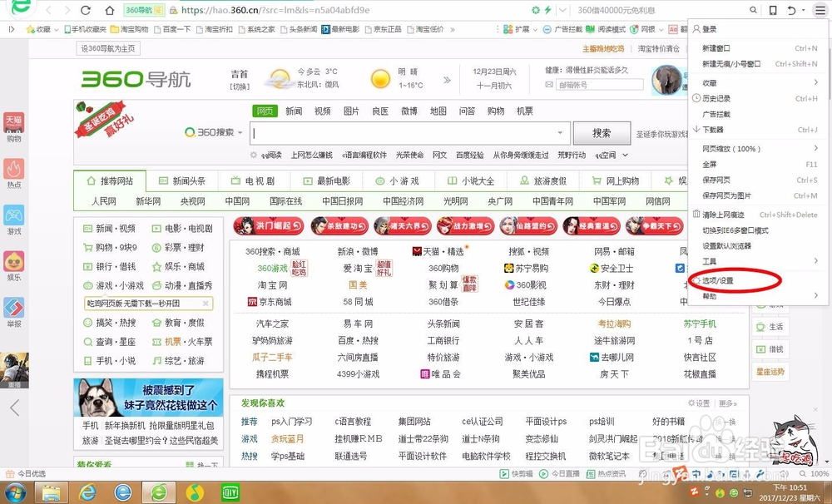
Task: Open the 热点 flame sidebar icon
Action: pyautogui.click(x=14, y=169)
